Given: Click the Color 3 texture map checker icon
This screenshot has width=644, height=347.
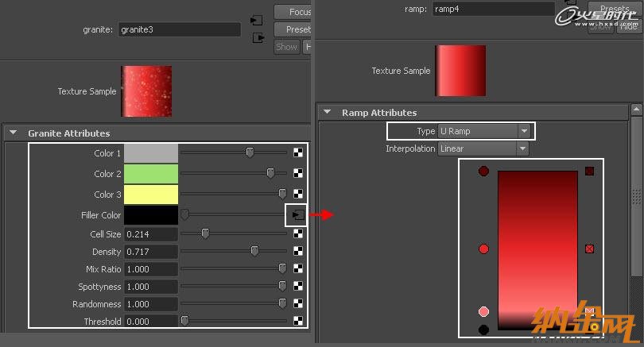Looking at the screenshot, I should point(298,194).
